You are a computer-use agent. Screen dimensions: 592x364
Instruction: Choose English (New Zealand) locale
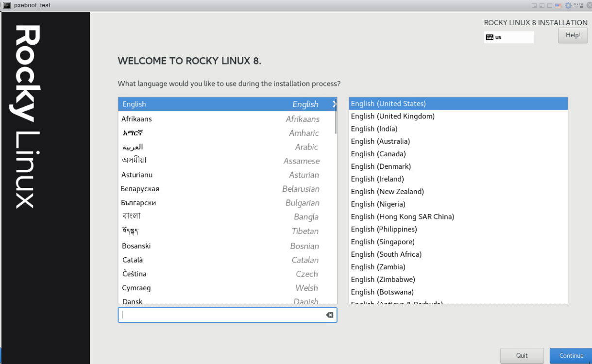pos(458,192)
